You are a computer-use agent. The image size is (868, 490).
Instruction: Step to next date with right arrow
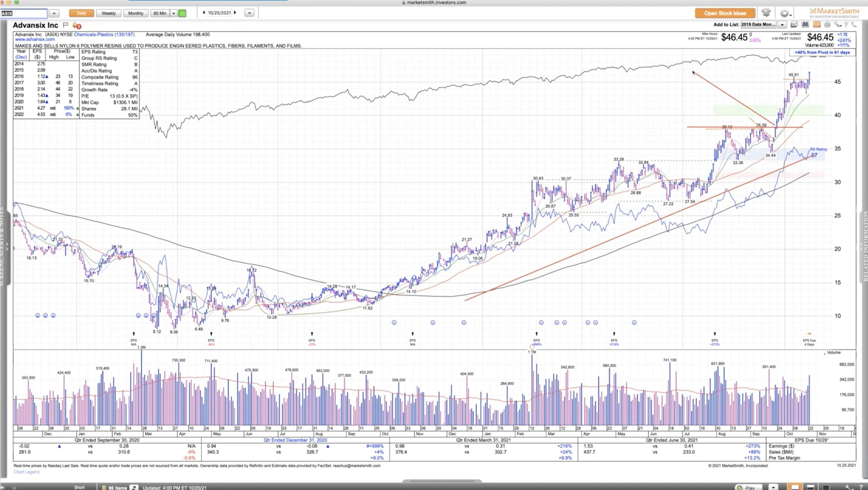coord(235,13)
